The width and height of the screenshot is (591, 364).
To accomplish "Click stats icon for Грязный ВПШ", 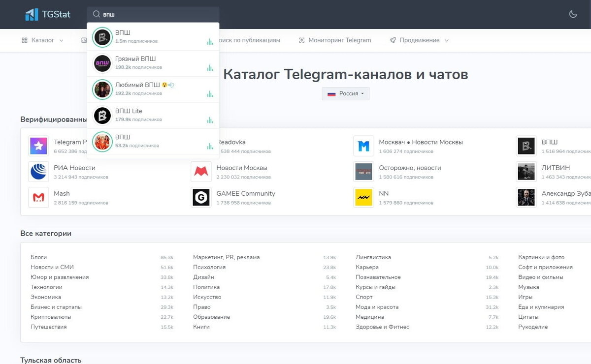I will click(x=210, y=68).
